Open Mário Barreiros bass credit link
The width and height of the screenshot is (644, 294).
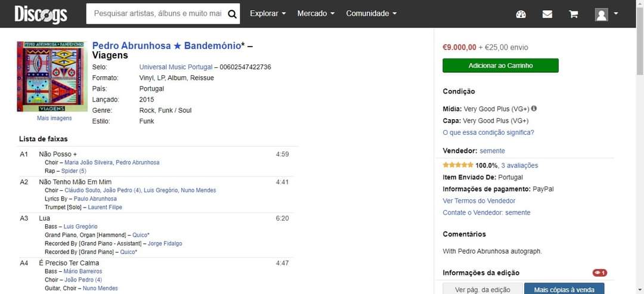pos(83,271)
